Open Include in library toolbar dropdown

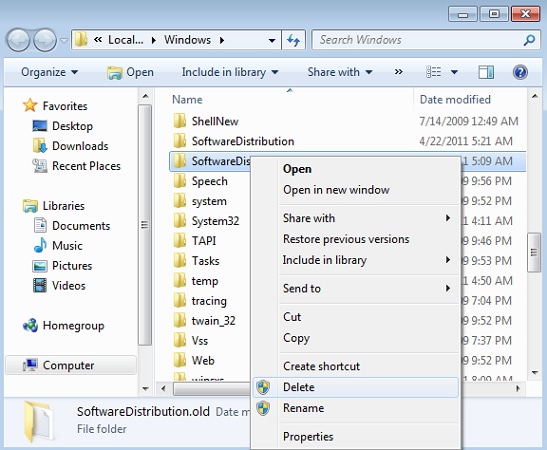tap(230, 72)
